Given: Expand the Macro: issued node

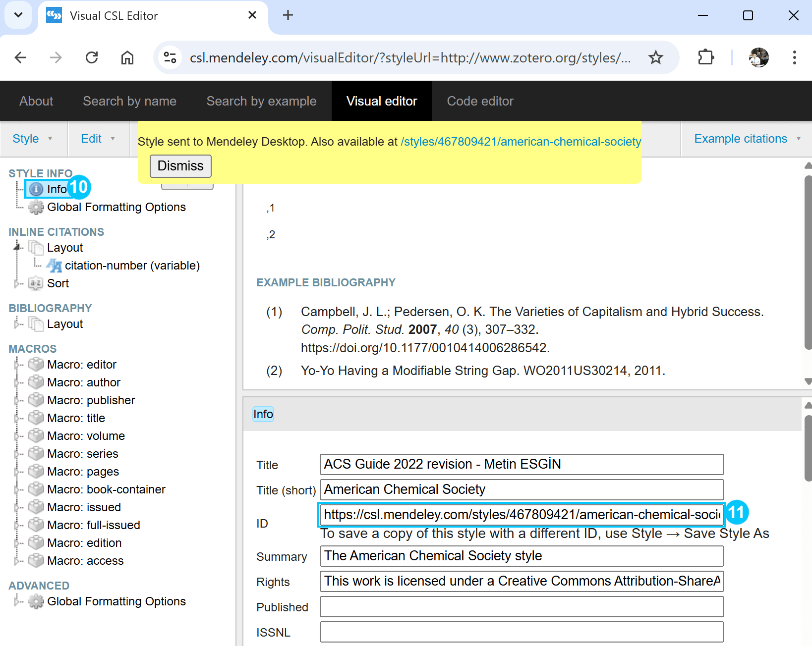Looking at the screenshot, I should [17, 507].
